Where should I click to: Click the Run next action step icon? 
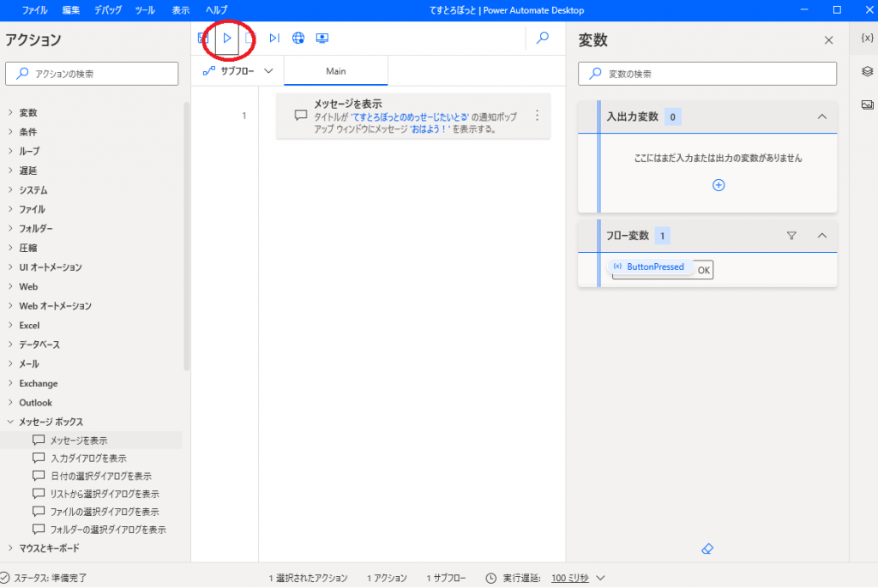pyautogui.click(x=274, y=38)
